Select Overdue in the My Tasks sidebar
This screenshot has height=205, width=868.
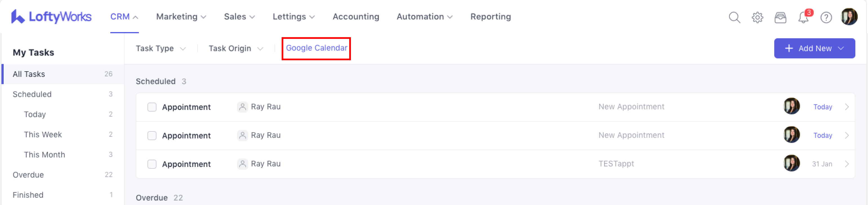pyautogui.click(x=28, y=175)
